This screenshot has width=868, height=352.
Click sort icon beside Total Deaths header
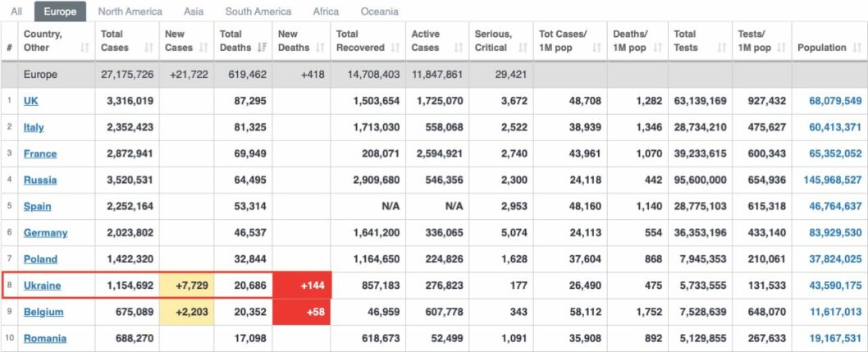(x=263, y=48)
